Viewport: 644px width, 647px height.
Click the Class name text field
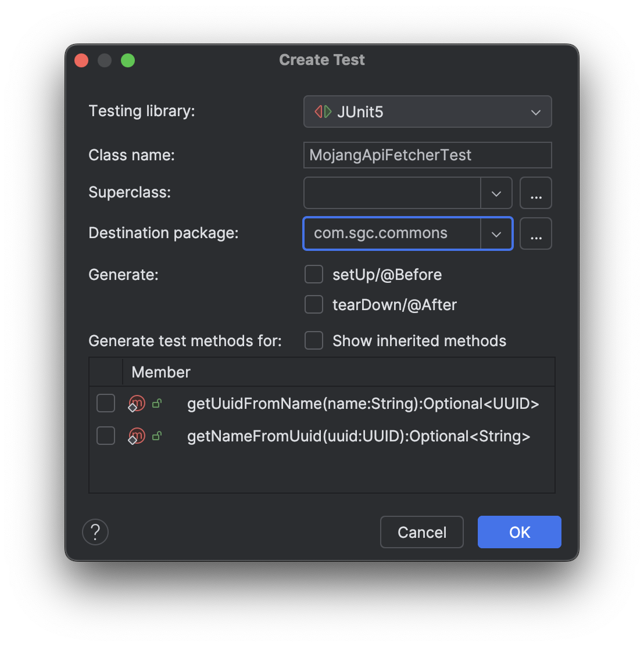[427, 155]
